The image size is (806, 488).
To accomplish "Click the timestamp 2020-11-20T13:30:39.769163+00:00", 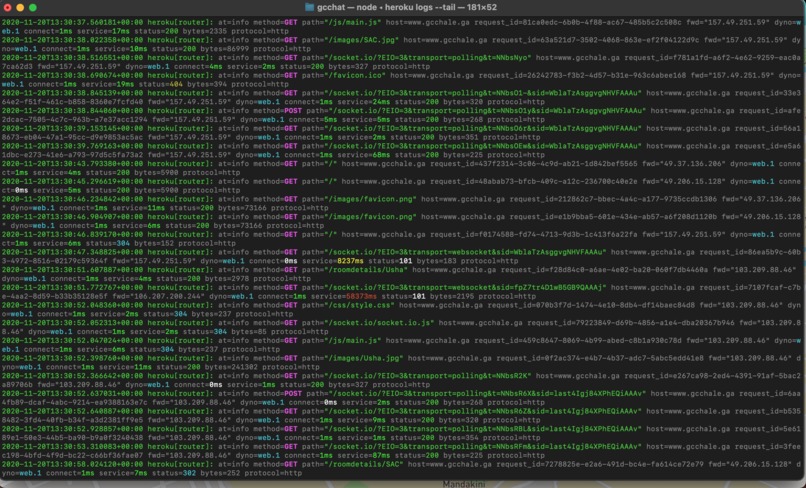I will click(72, 146).
